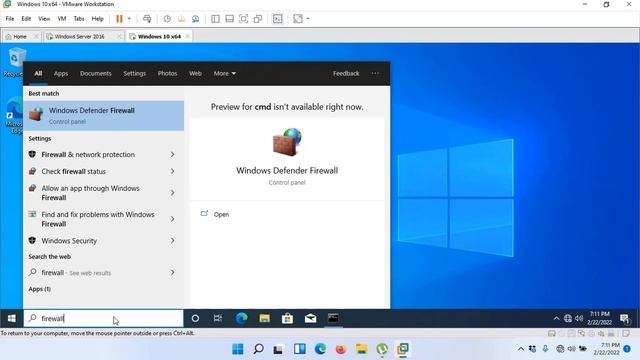Open the Tabs menu
The image size is (640, 360).
(x=79, y=19)
